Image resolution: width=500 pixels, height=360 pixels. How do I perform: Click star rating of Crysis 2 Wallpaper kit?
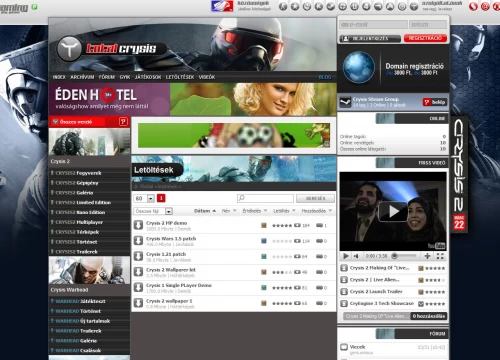pyautogui.click(x=282, y=272)
